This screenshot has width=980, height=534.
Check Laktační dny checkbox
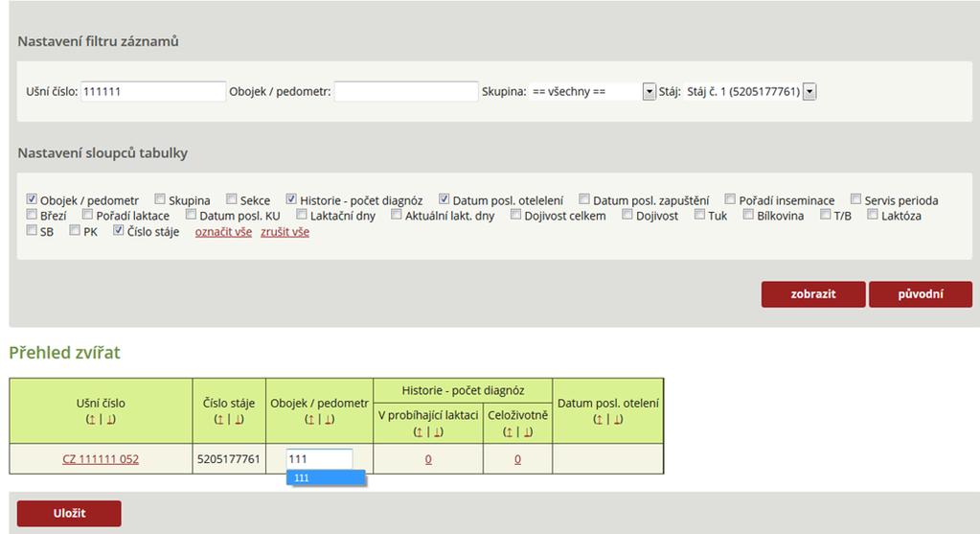(301, 215)
